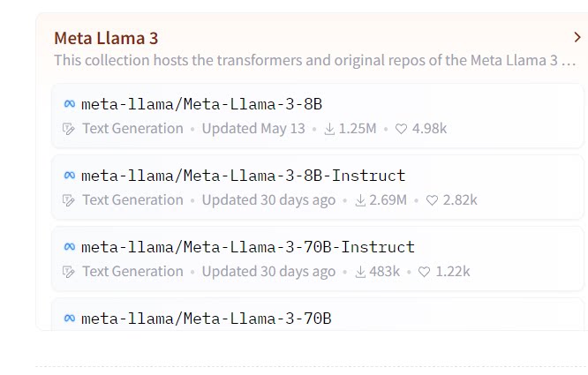Click Text Generation icon under Meta-Llama-3-8B

70,129
